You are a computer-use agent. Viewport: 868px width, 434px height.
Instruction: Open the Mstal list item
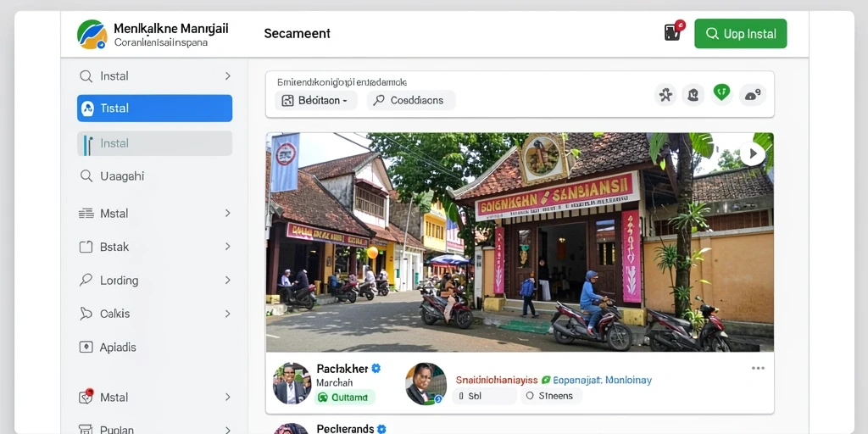click(x=154, y=213)
